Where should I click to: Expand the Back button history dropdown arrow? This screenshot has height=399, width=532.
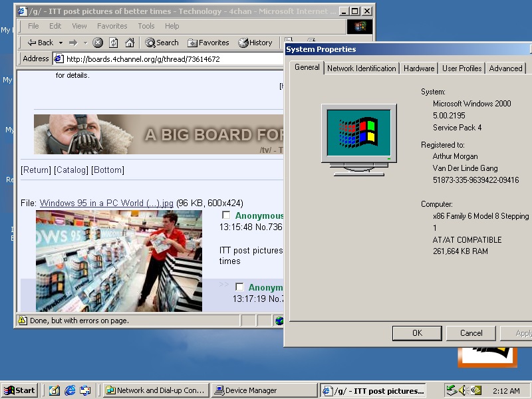coord(61,43)
